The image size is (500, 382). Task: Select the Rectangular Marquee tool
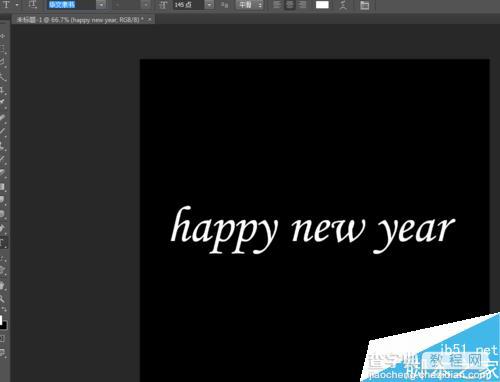tap(3, 49)
